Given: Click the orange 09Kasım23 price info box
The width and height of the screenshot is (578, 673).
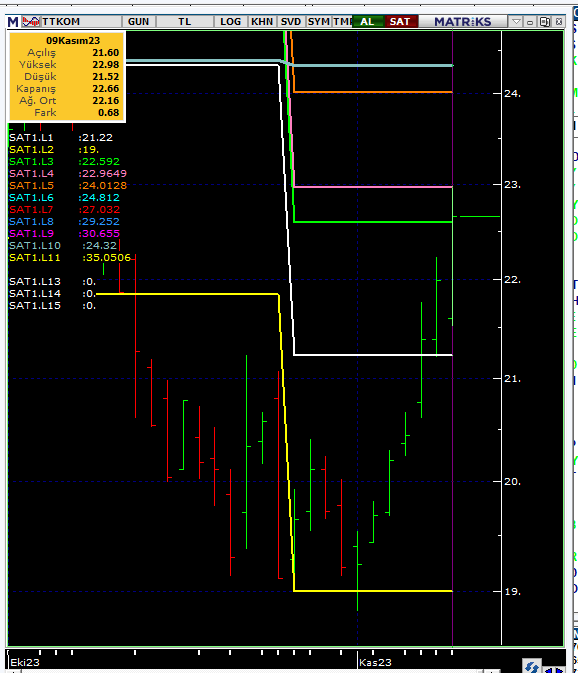Looking at the screenshot, I should 67,77.
